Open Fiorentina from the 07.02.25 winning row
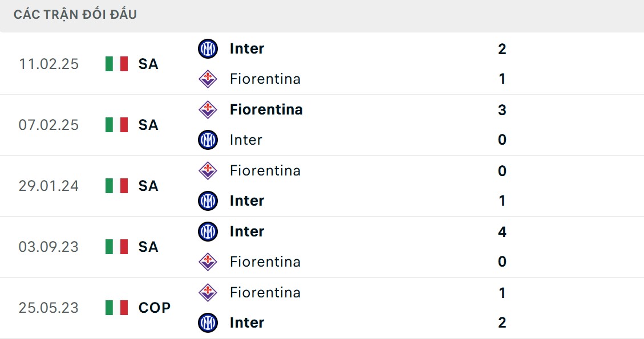Image resolution: width=644 pixels, height=339 pixels. coord(266,109)
